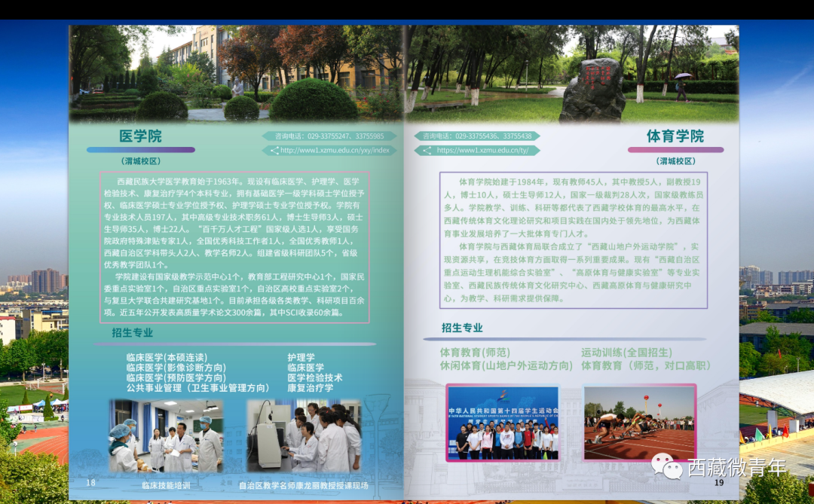The height and width of the screenshot is (504, 814).
Task: Click the share icon beside the Medical School URL
Action: point(275,150)
